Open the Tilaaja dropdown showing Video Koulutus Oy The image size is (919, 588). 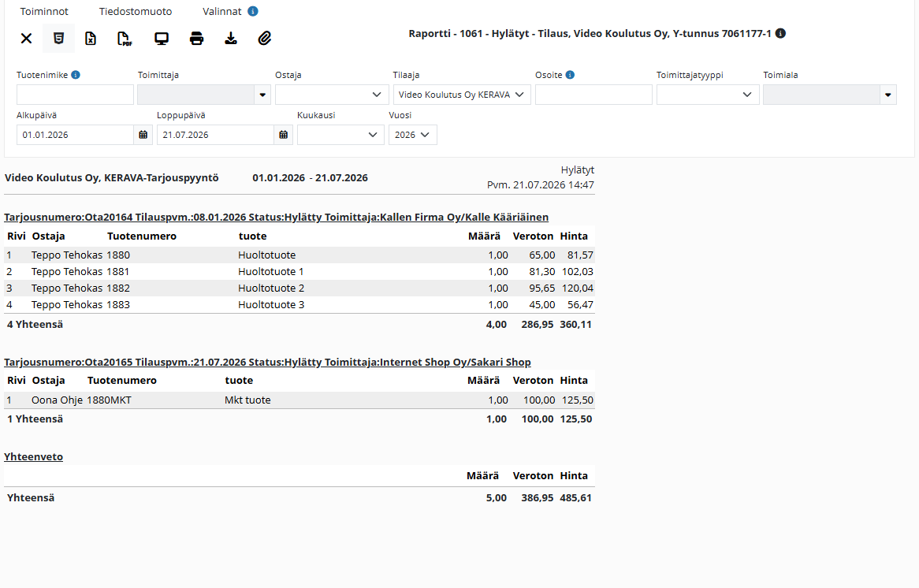click(462, 95)
